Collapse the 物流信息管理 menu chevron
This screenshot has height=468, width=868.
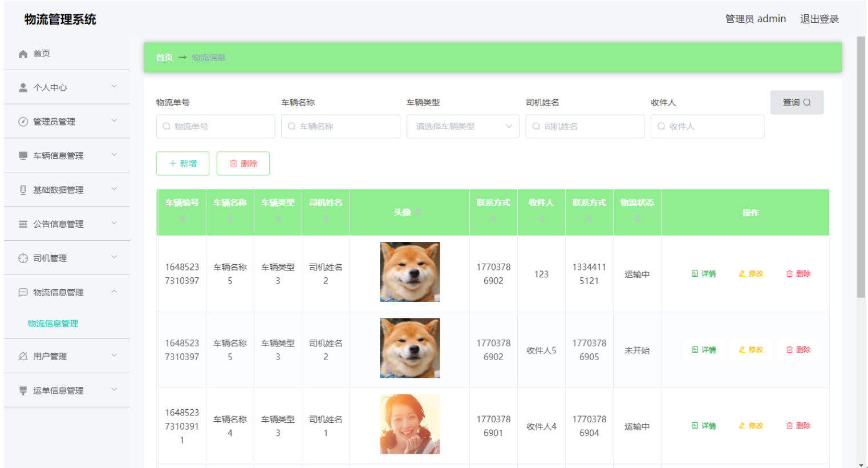(x=114, y=292)
